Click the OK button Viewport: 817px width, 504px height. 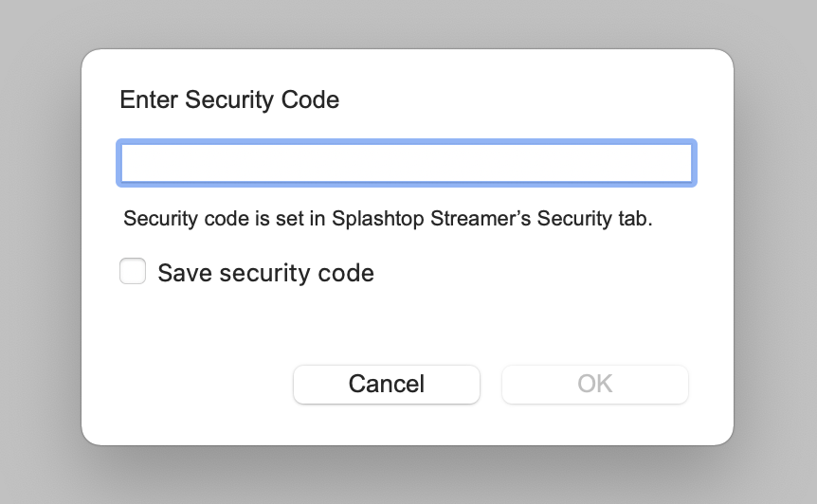click(x=594, y=384)
